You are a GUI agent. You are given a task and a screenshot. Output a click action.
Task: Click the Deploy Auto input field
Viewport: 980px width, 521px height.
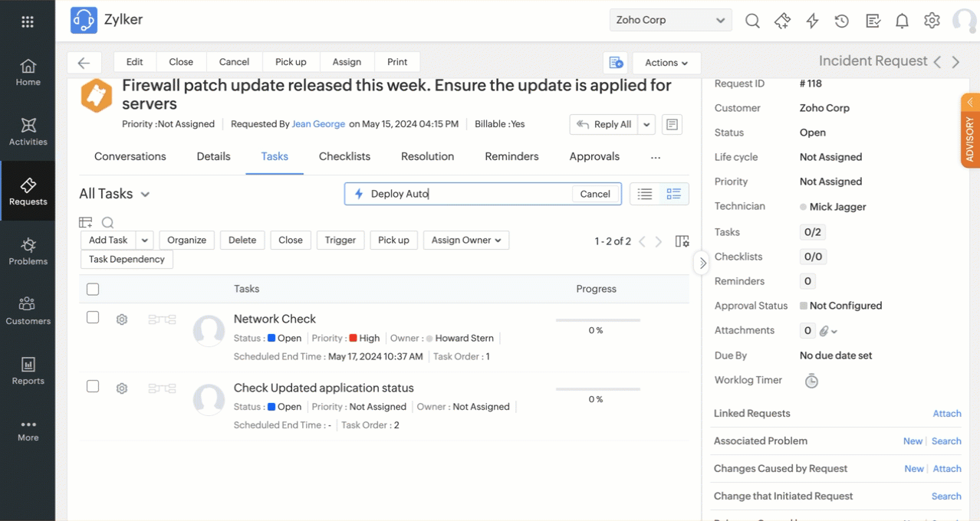(468, 194)
